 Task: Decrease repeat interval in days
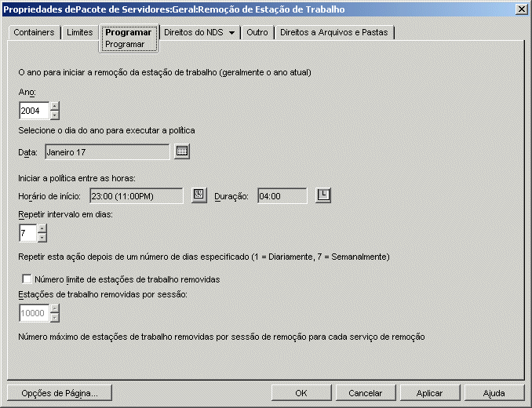(42, 238)
